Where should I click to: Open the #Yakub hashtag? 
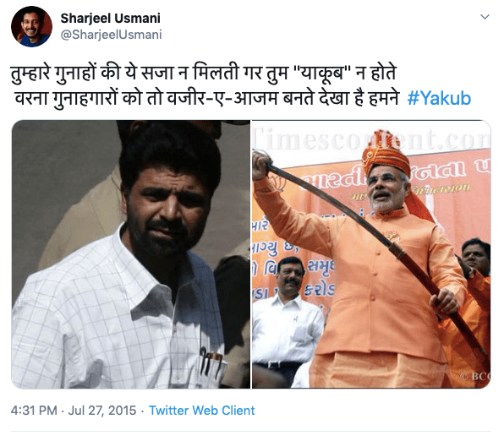439,98
